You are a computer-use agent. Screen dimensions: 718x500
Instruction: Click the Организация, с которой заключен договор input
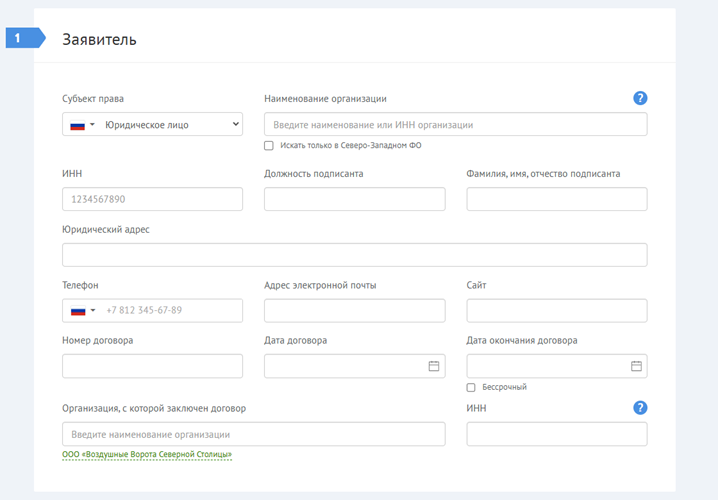[254, 434]
